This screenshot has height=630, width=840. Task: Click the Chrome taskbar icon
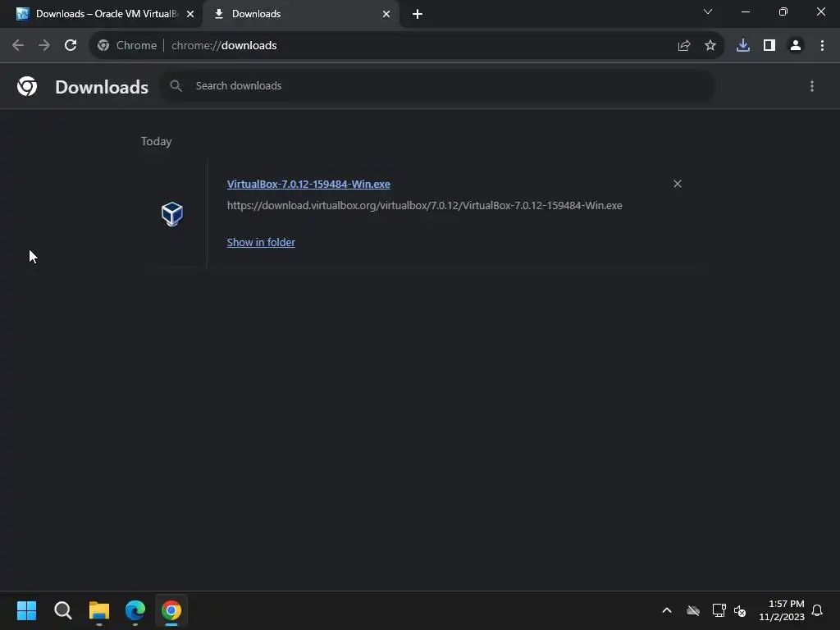click(171, 610)
